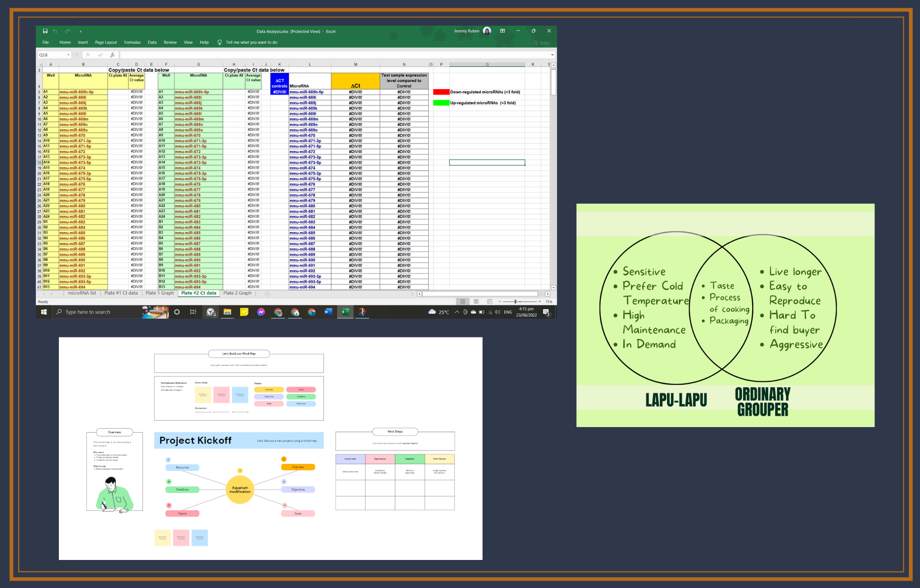This screenshot has width=920, height=588.
Task: Switch to the Plate 2 Graph sheet
Action: [237, 293]
